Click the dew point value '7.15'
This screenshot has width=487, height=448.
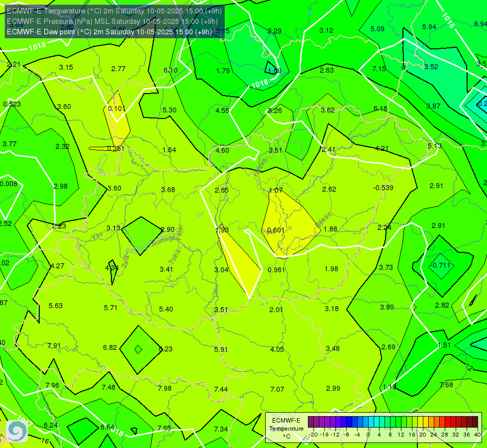click(x=379, y=69)
